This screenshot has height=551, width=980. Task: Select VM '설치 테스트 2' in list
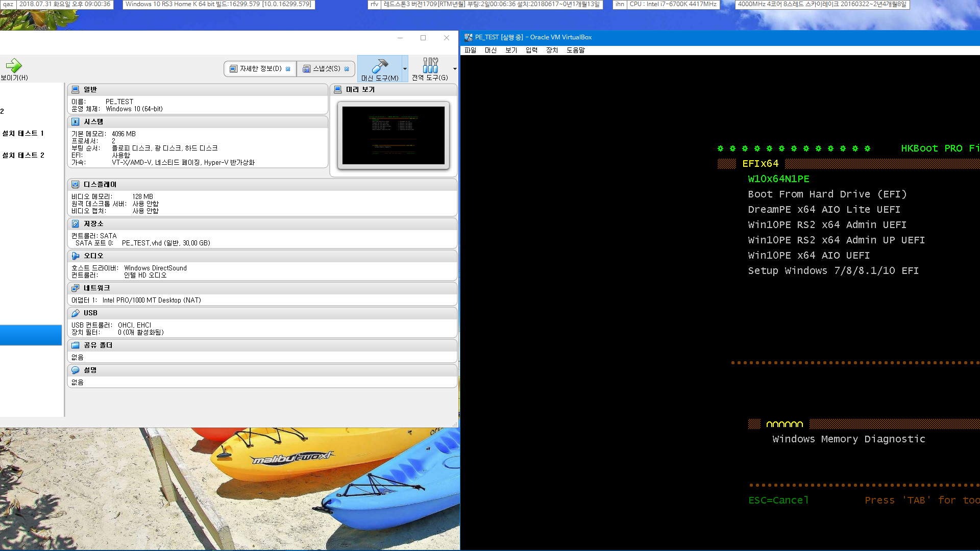click(x=23, y=155)
